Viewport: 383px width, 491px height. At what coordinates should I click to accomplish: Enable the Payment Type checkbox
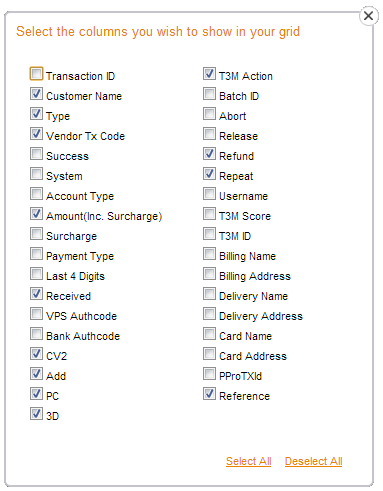pyautogui.click(x=36, y=254)
